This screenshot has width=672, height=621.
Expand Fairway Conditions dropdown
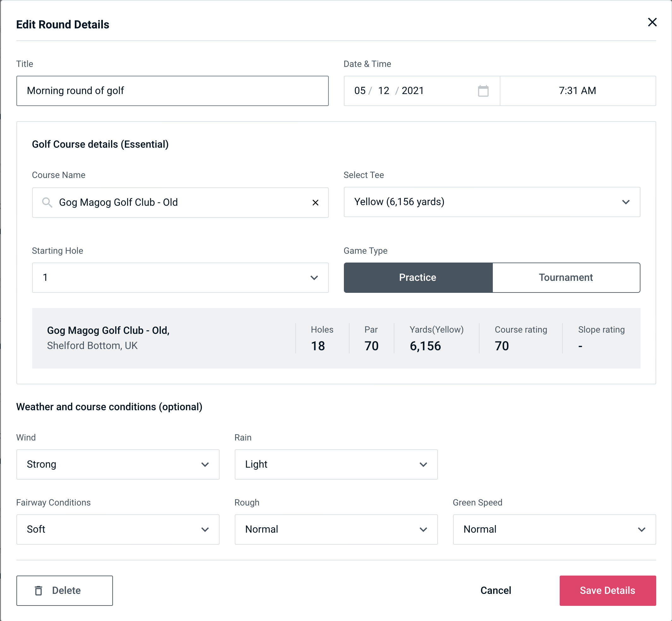[117, 529]
